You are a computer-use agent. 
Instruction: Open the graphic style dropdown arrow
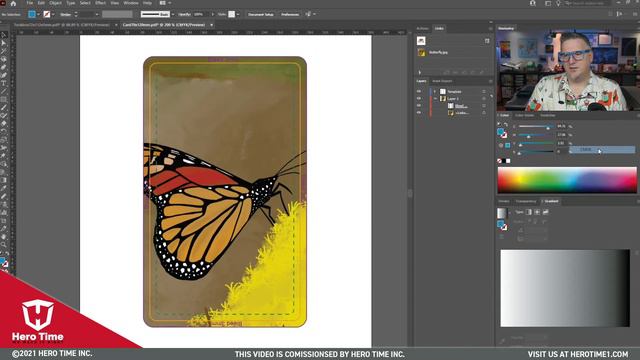[x=238, y=14]
